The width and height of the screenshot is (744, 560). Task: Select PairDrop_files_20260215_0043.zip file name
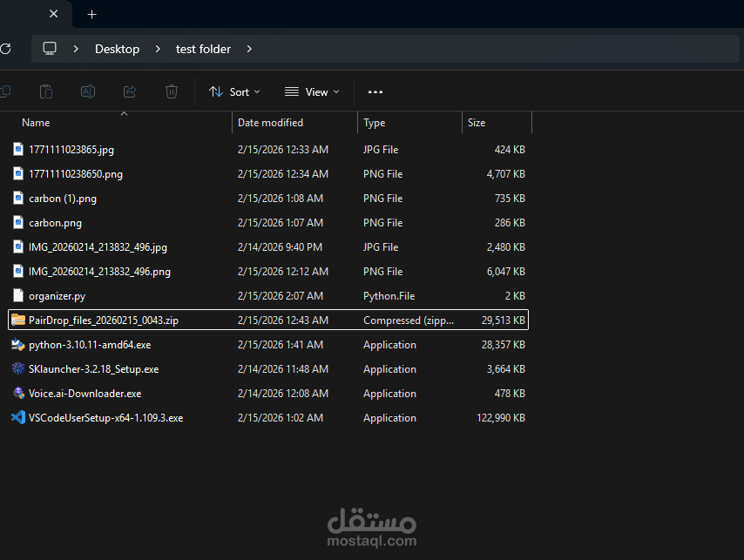click(x=104, y=320)
